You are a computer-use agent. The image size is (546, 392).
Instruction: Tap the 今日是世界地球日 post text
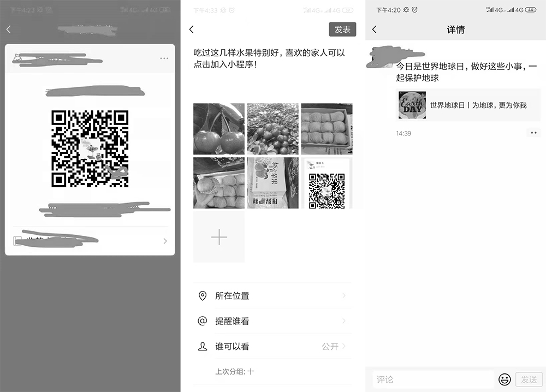466,72
